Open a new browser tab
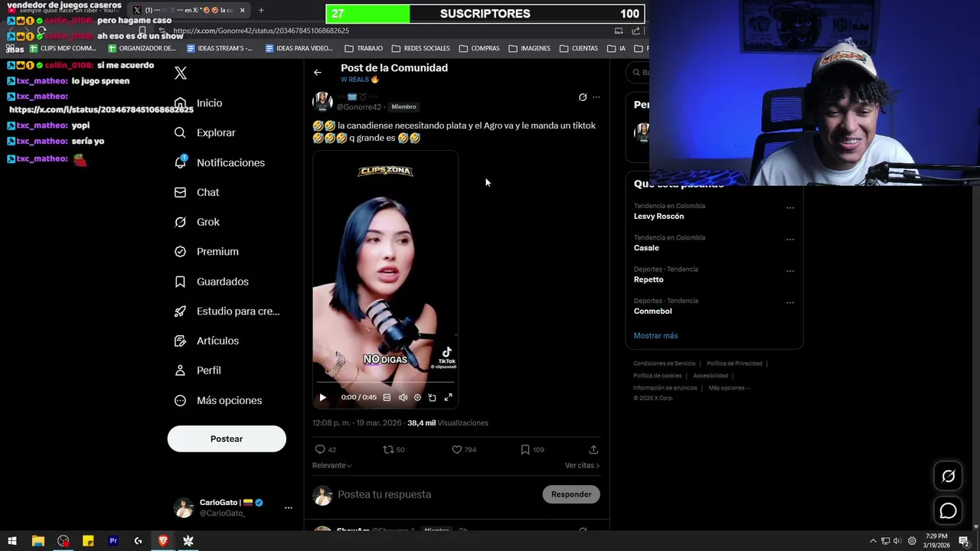The height and width of the screenshot is (551, 980). click(261, 10)
